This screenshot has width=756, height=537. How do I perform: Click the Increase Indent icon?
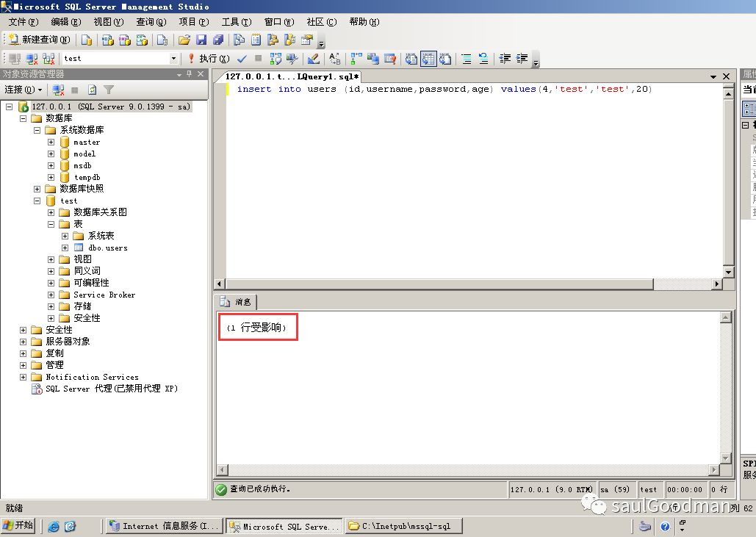click(522, 58)
